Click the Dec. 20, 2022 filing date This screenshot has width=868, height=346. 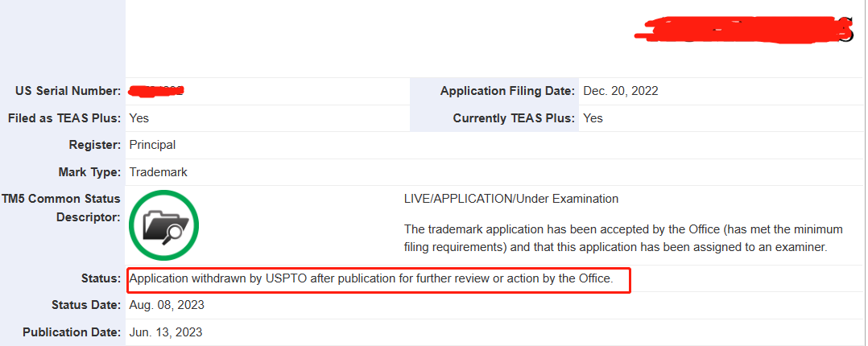(621, 92)
